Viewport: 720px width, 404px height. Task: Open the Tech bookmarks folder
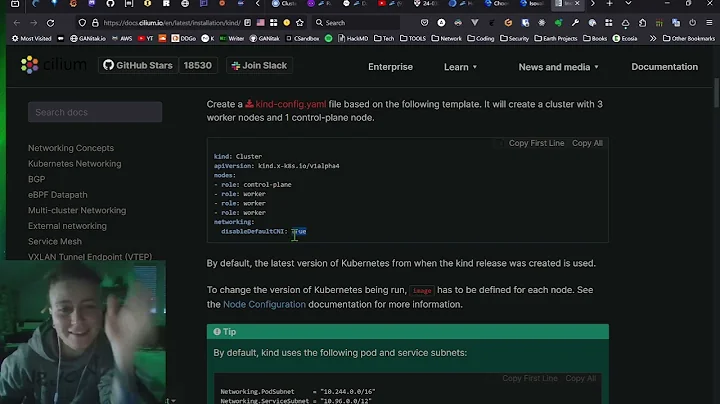tap(384, 39)
